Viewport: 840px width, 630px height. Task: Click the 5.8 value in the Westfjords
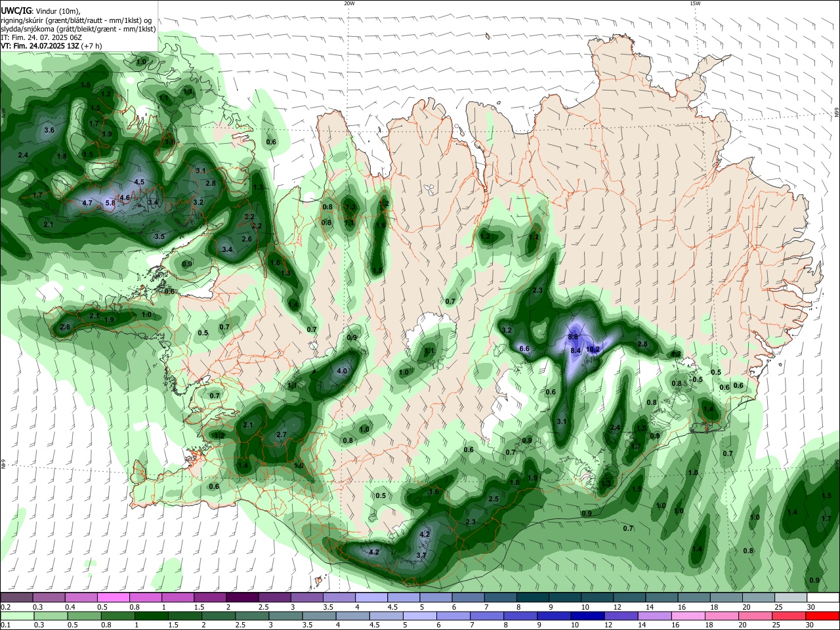tap(110, 203)
